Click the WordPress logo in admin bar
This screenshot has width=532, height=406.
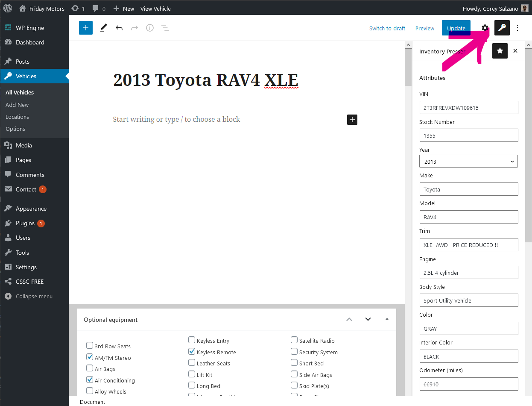tap(8, 9)
